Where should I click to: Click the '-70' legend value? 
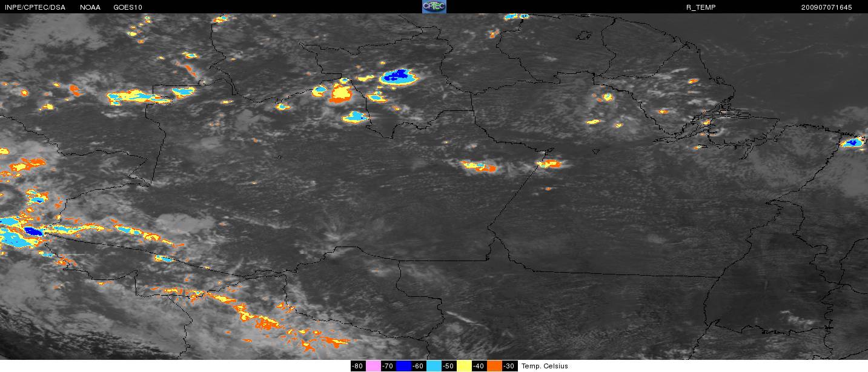pos(388,366)
